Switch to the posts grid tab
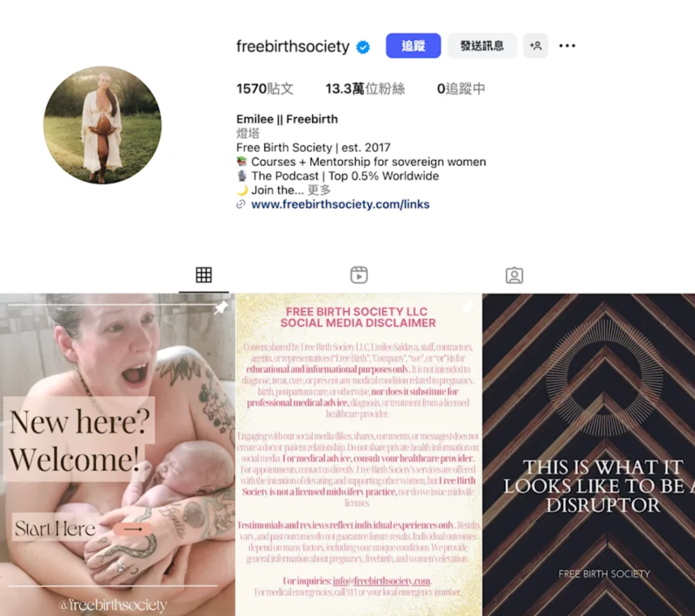695x616 pixels. [x=203, y=275]
